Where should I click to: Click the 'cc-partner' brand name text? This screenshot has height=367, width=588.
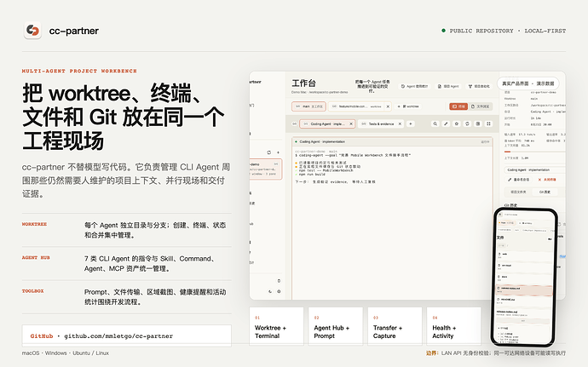click(x=74, y=31)
